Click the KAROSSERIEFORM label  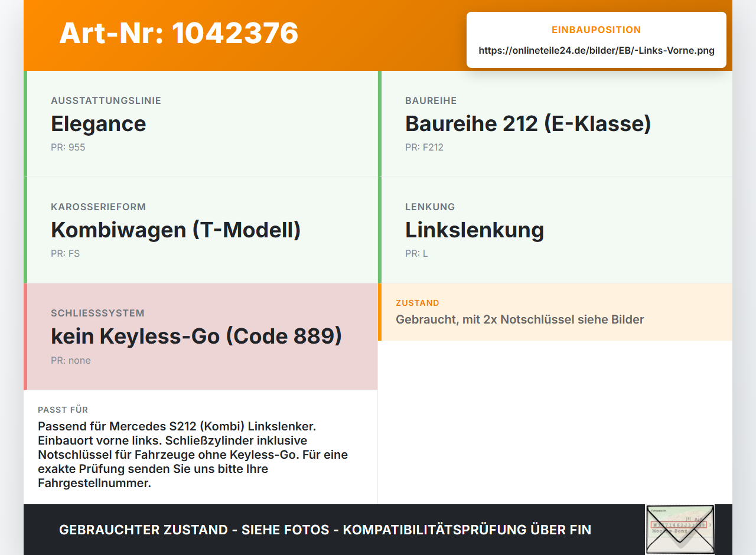click(x=99, y=207)
